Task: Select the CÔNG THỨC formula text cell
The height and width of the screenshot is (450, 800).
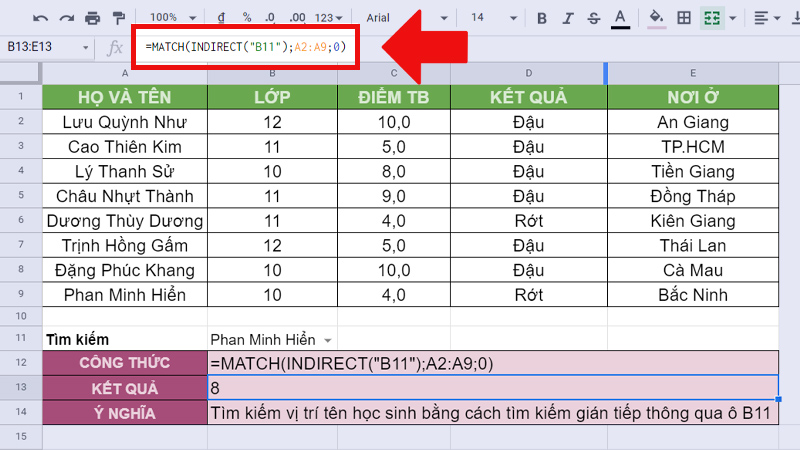Action: point(493,363)
